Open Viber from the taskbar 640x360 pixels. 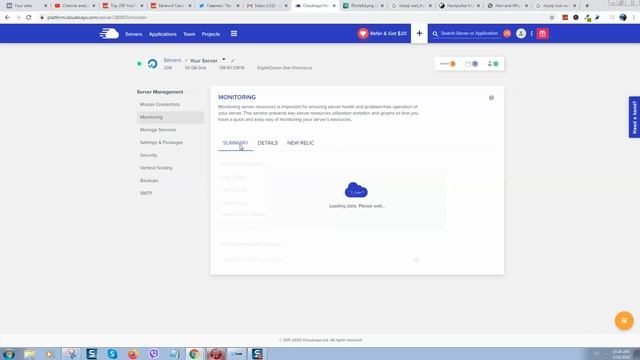[x=154, y=354]
